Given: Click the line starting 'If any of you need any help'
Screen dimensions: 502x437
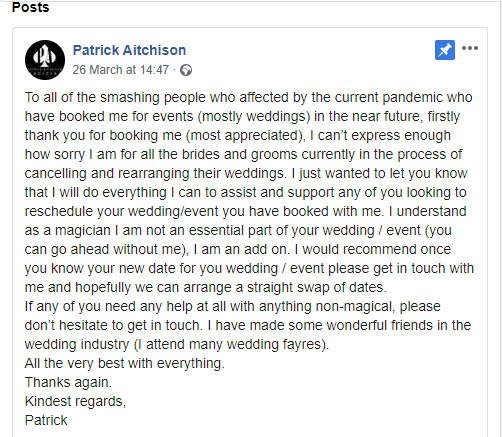Looking at the screenshot, I should 233,306.
